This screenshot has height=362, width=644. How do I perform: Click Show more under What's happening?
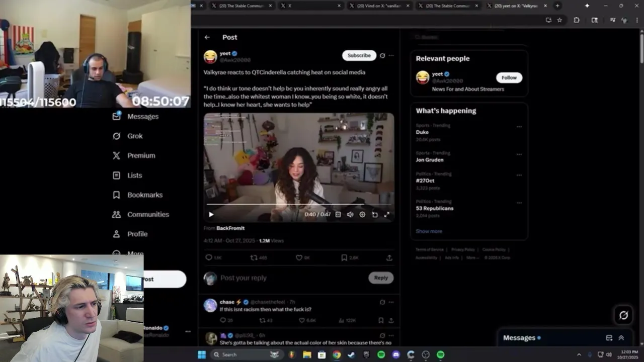coord(429,231)
